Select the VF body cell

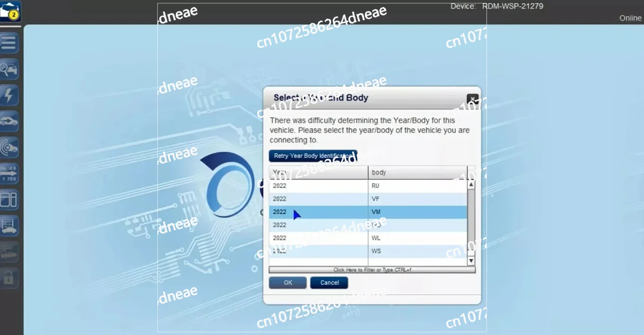[418, 199]
